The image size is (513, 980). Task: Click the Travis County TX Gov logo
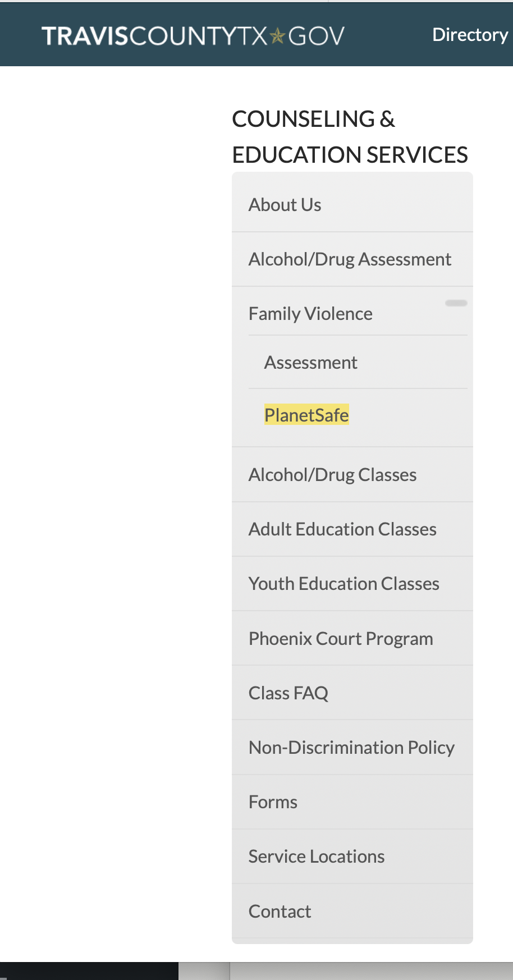pyautogui.click(x=193, y=36)
